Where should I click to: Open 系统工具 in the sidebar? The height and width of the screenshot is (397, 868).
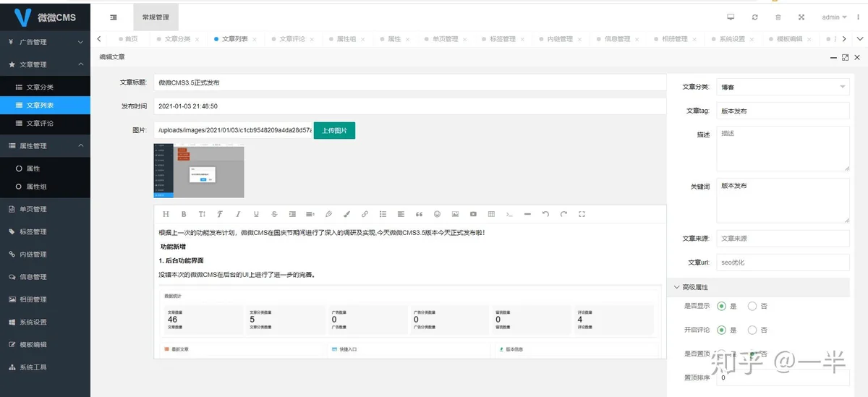(x=45, y=367)
